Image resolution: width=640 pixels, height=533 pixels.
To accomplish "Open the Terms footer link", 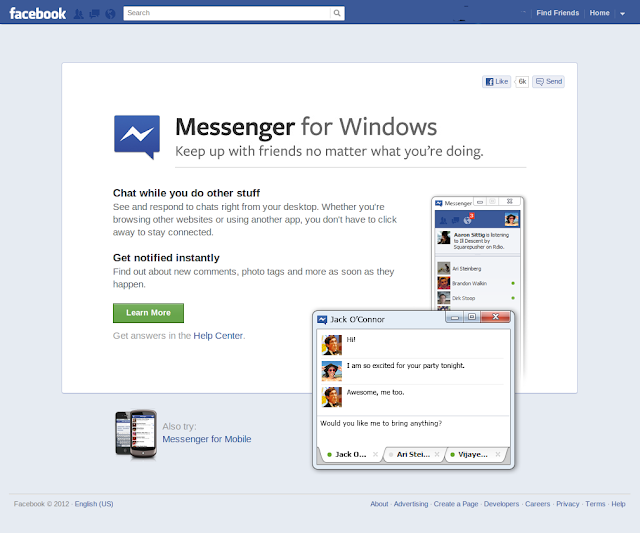I will click(x=595, y=504).
